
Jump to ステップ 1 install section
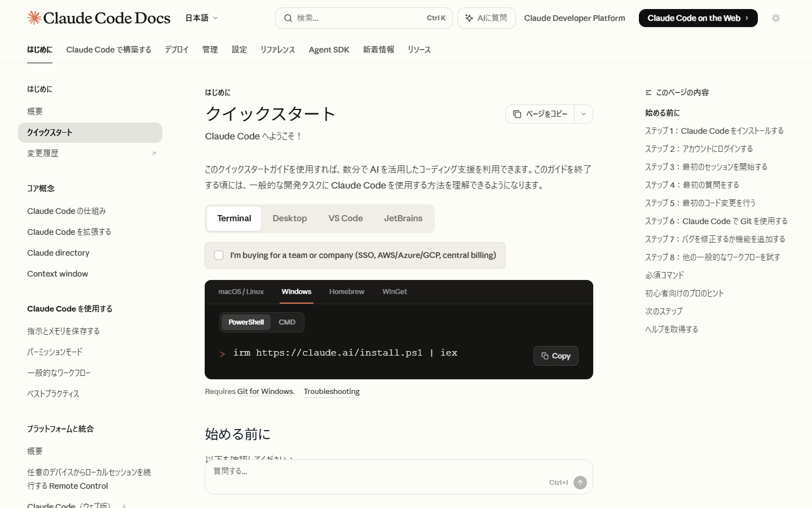714,131
